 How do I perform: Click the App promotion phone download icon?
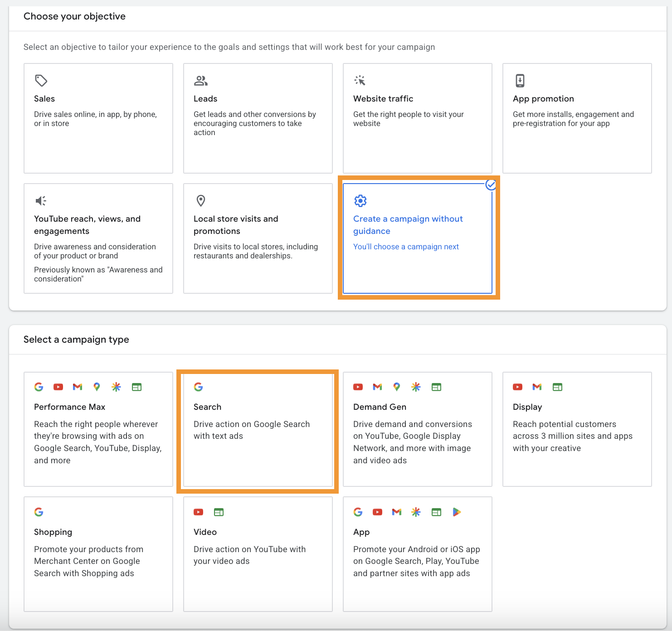click(520, 81)
